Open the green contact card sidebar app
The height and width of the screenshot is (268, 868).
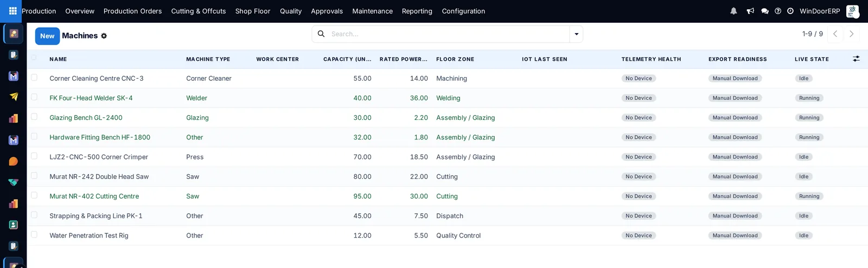tap(14, 225)
